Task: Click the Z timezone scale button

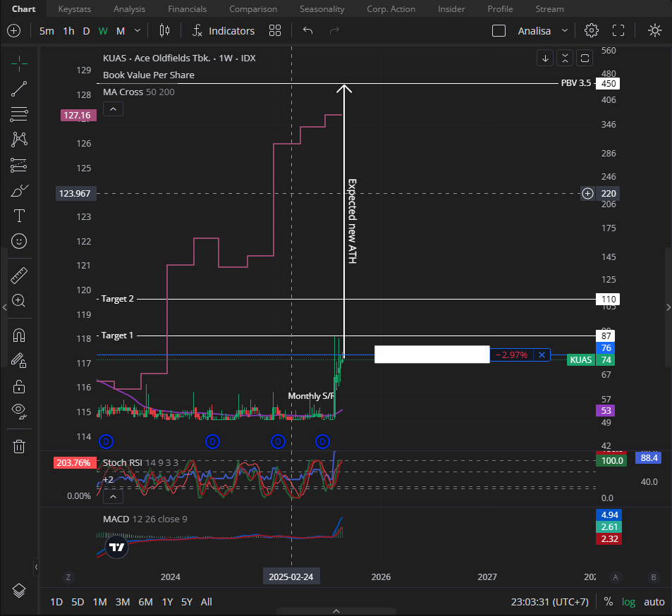Action: [x=68, y=577]
